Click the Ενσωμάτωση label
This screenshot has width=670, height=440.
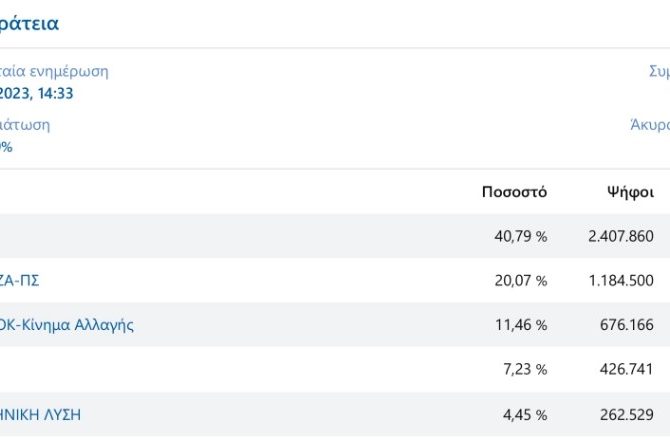pyautogui.click(x=25, y=125)
